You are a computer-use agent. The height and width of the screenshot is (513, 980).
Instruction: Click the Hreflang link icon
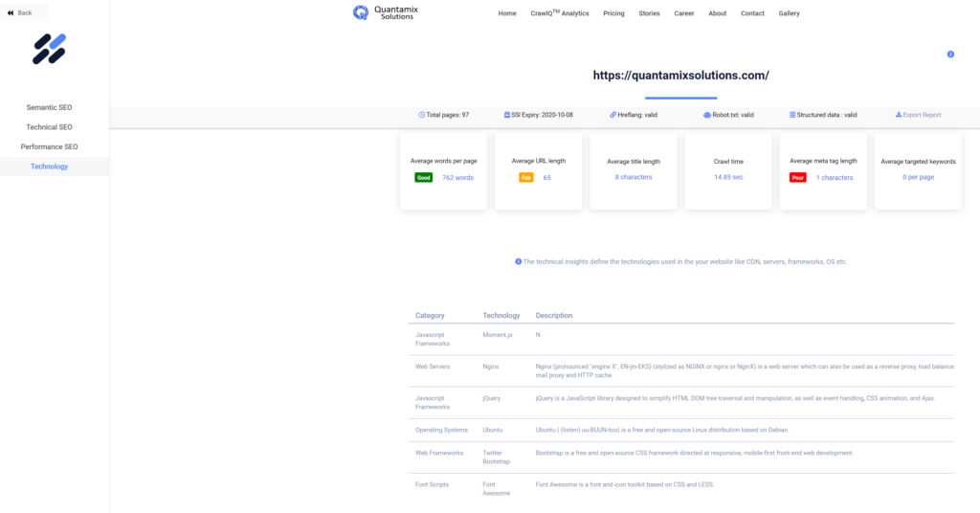[612, 115]
